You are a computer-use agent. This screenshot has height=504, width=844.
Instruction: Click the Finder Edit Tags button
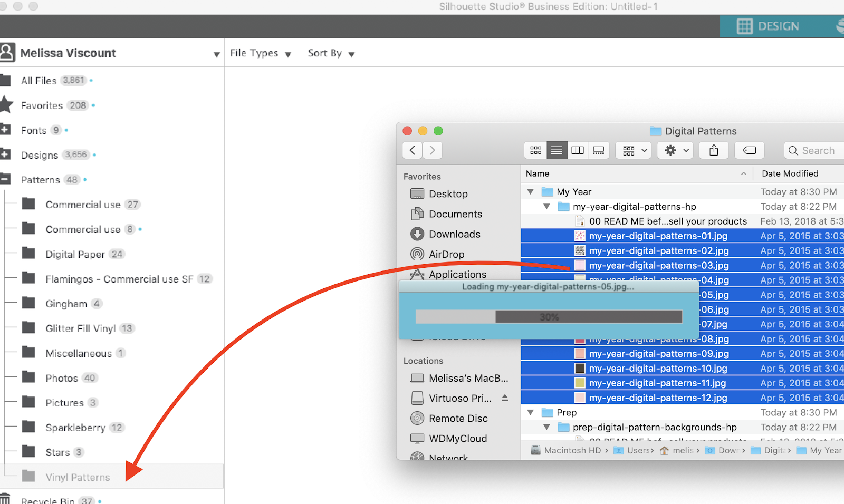[750, 150]
